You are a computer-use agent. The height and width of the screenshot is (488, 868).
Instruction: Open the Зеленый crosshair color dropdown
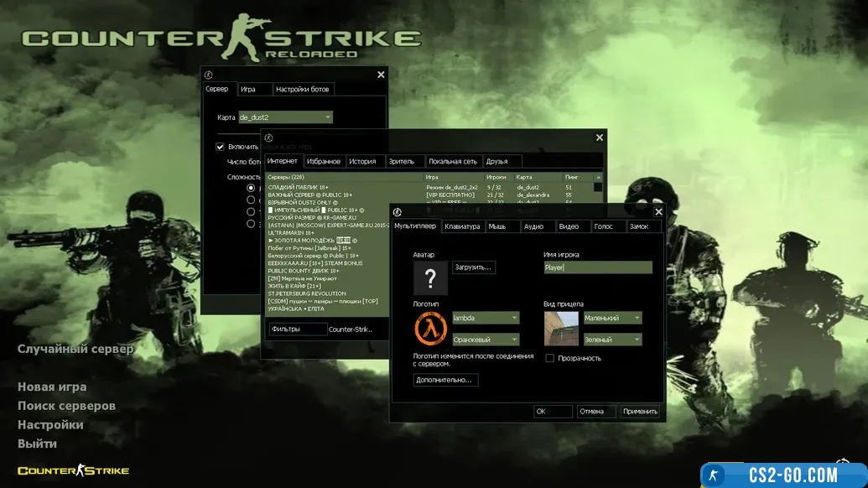coord(612,340)
